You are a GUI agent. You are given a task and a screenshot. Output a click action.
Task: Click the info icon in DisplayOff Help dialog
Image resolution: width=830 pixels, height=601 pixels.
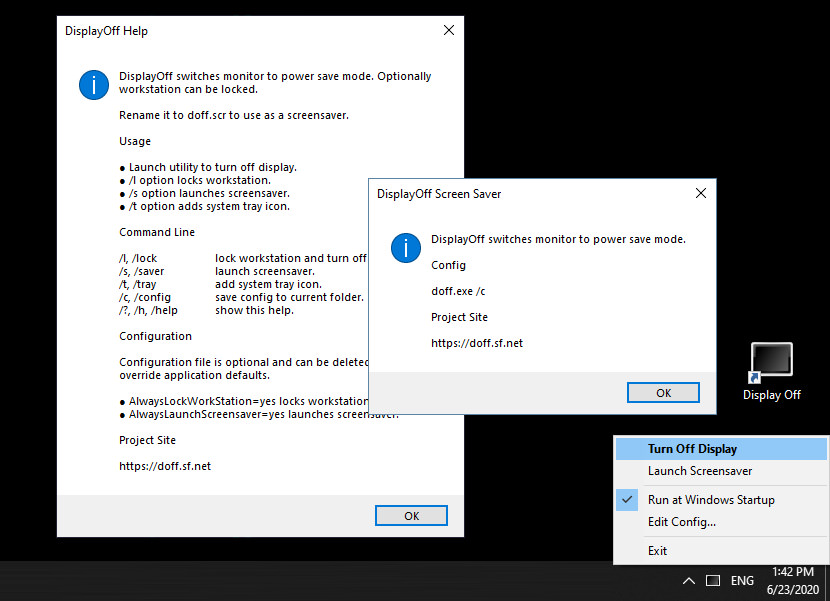pos(93,85)
